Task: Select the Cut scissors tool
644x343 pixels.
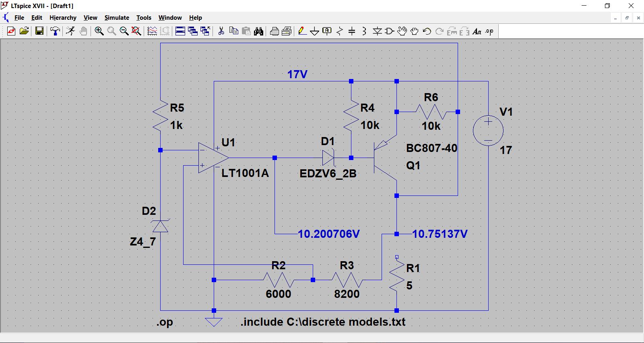Action: (221, 31)
